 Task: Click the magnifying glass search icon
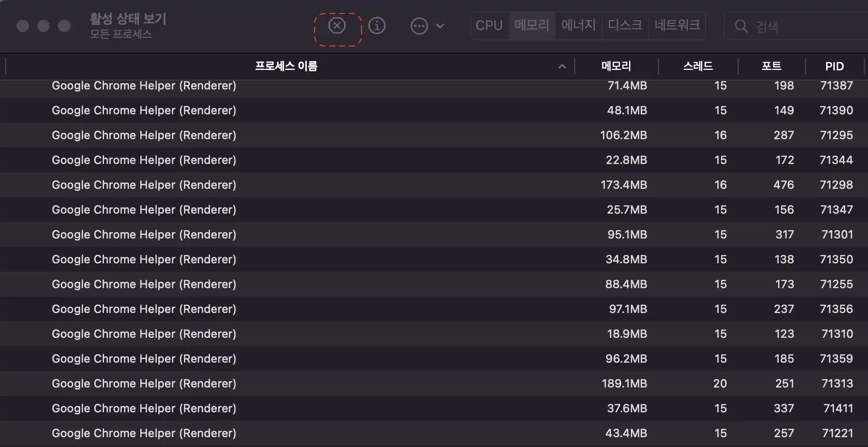(x=741, y=26)
